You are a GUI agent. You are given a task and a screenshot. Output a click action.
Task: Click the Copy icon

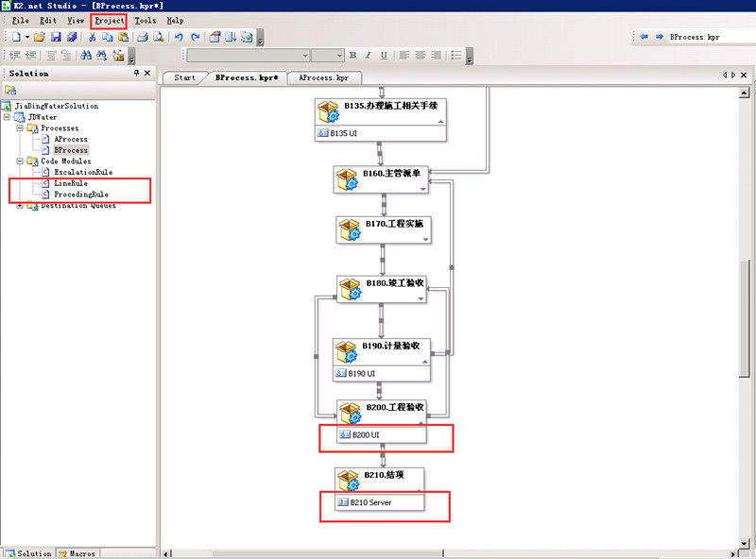[108, 37]
